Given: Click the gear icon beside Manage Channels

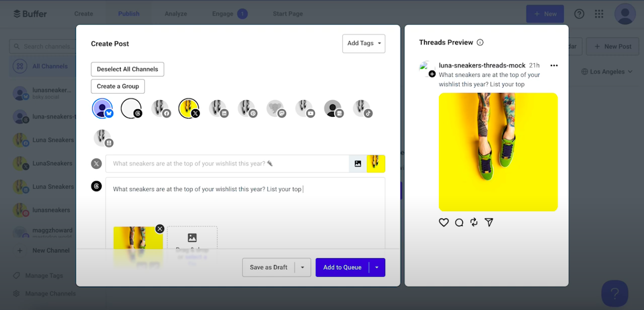Looking at the screenshot, I should [17, 293].
